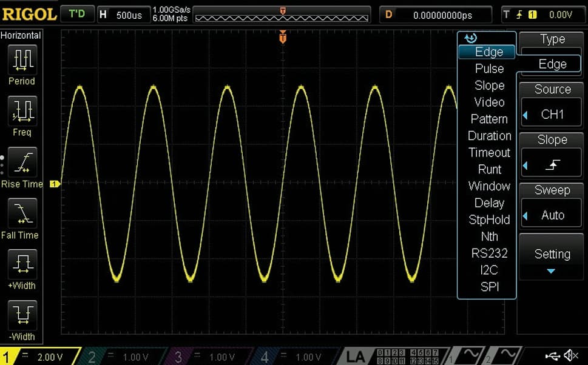Screen dimensions: 588x365
Task: Select the -Width measurement icon
Action: [21, 315]
